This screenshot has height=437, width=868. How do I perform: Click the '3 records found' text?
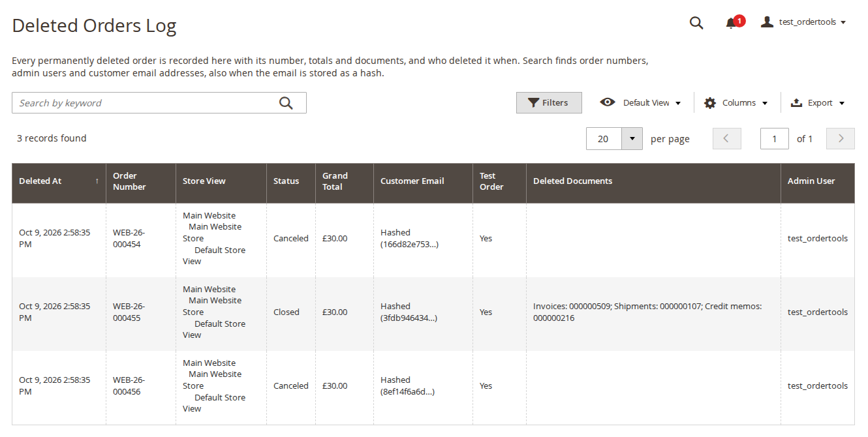52,138
